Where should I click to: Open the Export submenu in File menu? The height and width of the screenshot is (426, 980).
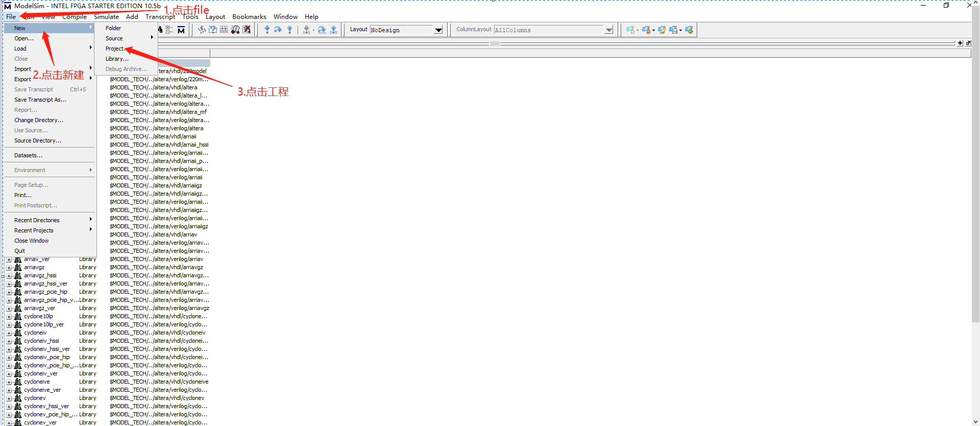click(x=50, y=79)
